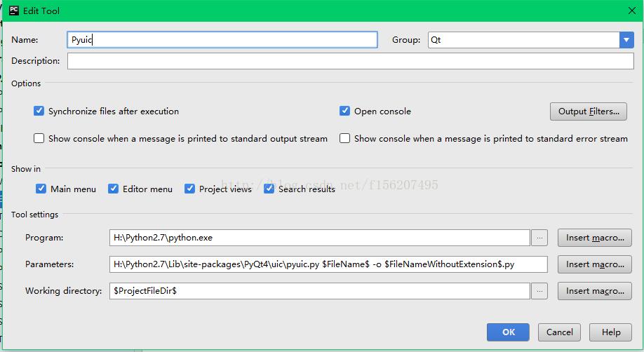644x352 pixels.
Task: Click the Parameters input field
Action: click(328, 264)
